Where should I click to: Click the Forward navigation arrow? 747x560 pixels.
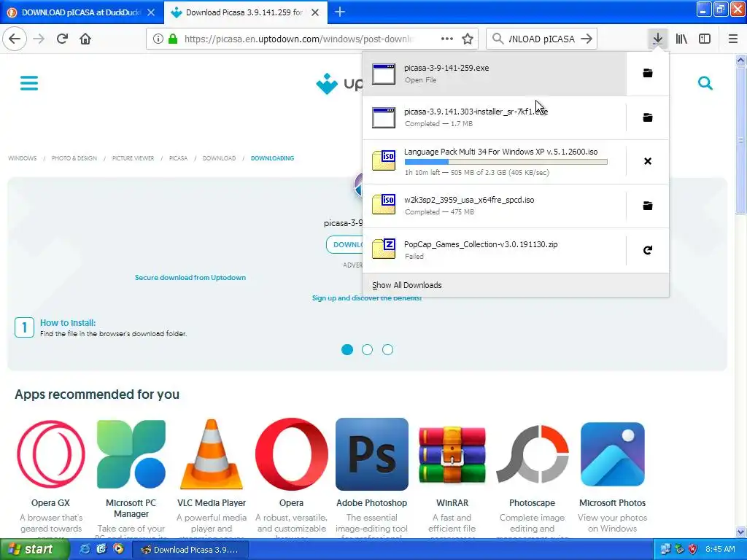[x=39, y=39]
